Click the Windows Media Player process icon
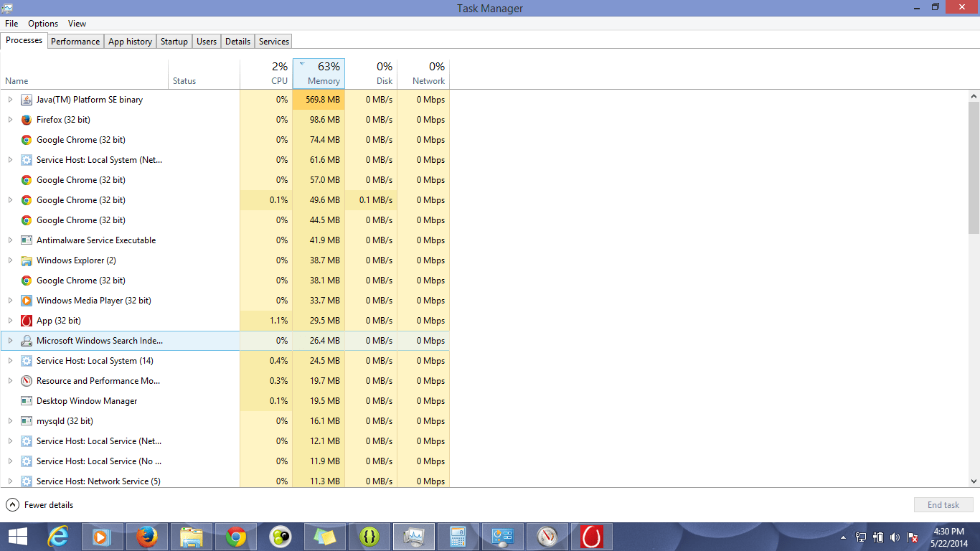Image resolution: width=980 pixels, height=551 pixels. (27, 301)
